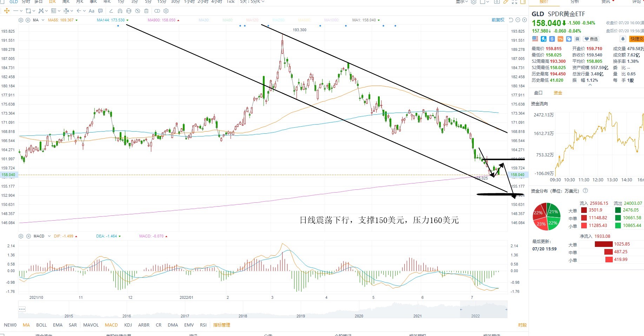Add GLD to watchlist via 自选

[591, 39]
